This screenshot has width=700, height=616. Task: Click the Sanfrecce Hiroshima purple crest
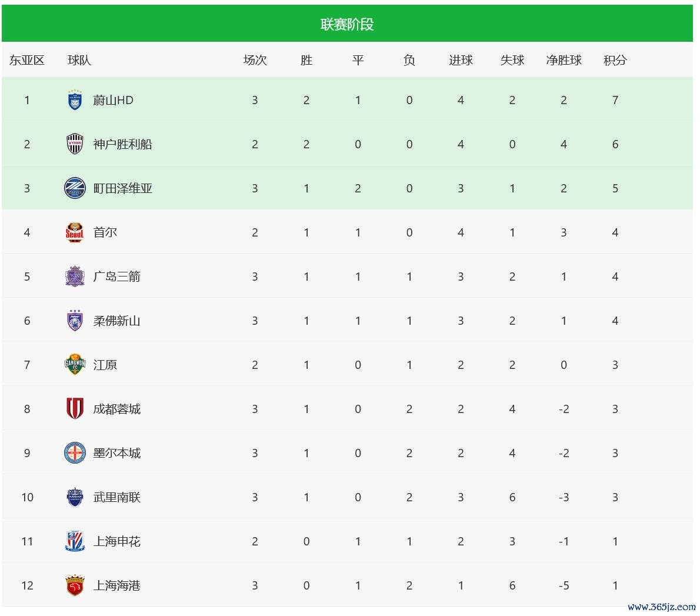75,277
